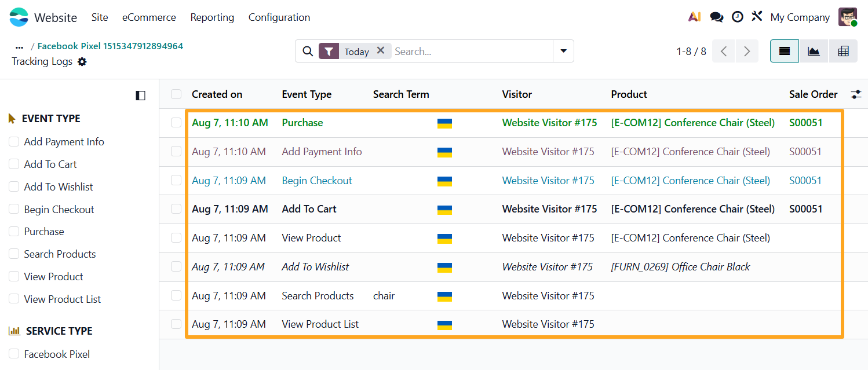Sort by the Event Type column
The image size is (868, 370).
coord(307,94)
